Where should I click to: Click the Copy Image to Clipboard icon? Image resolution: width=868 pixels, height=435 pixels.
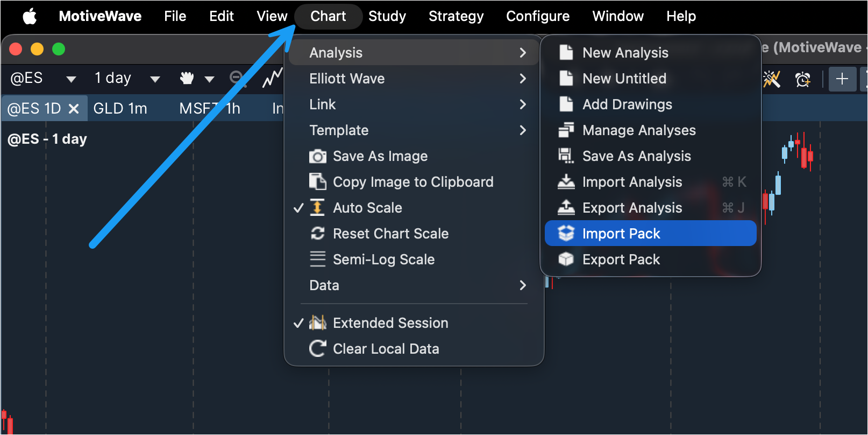[x=317, y=182]
